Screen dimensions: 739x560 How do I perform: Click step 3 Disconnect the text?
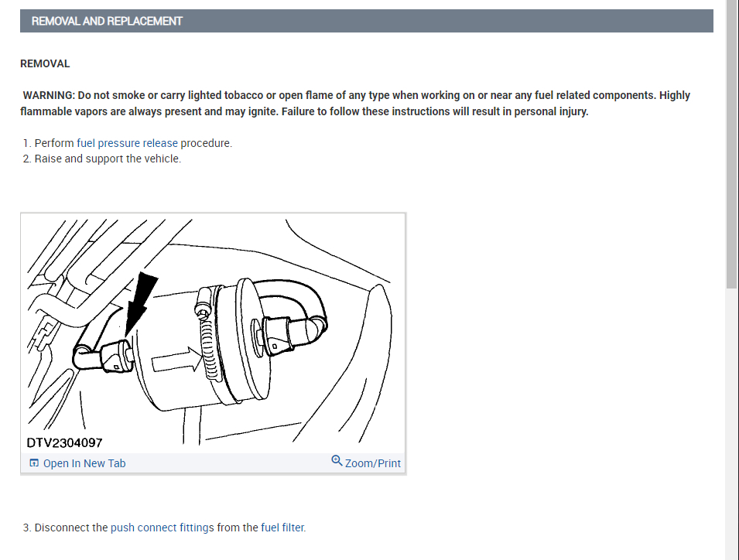click(x=71, y=528)
